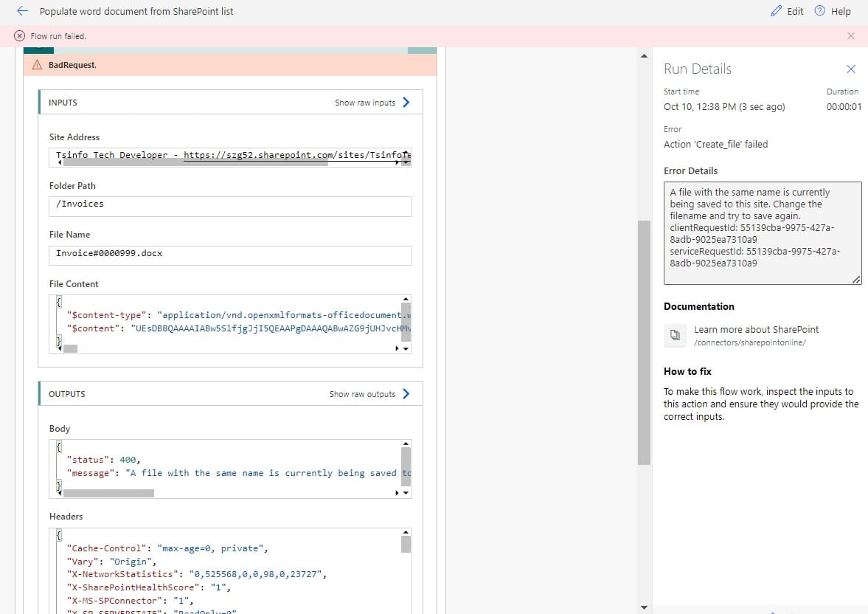Click Body output scroll right arrow

point(397,493)
